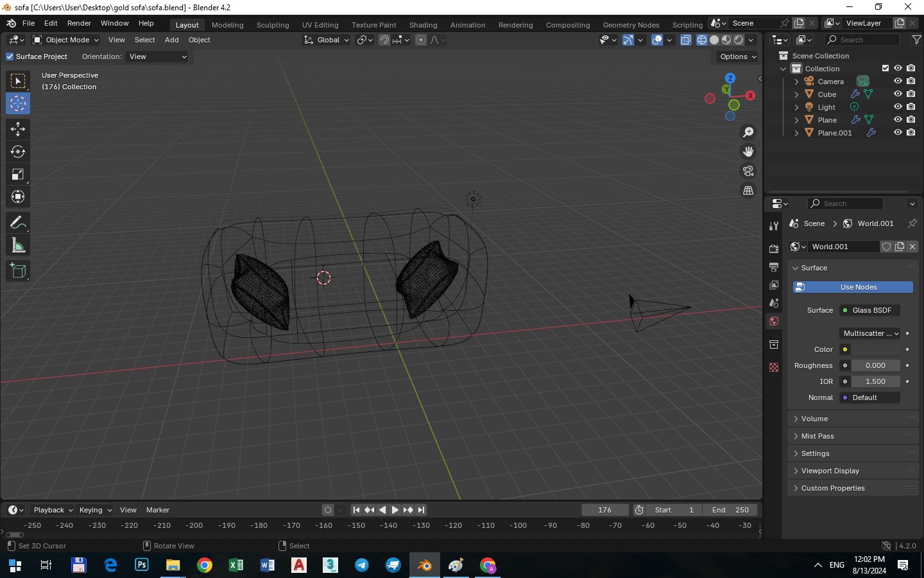Open the World properties tab
The image size is (924, 578).
tap(774, 321)
